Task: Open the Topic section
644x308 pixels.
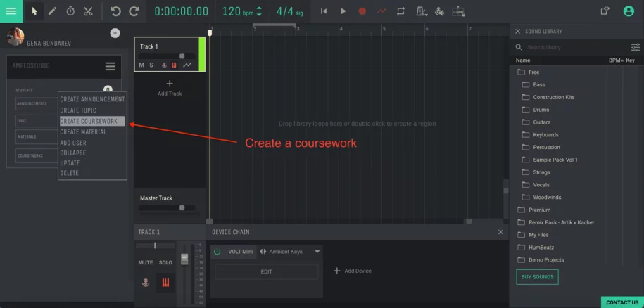Action: (37, 121)
